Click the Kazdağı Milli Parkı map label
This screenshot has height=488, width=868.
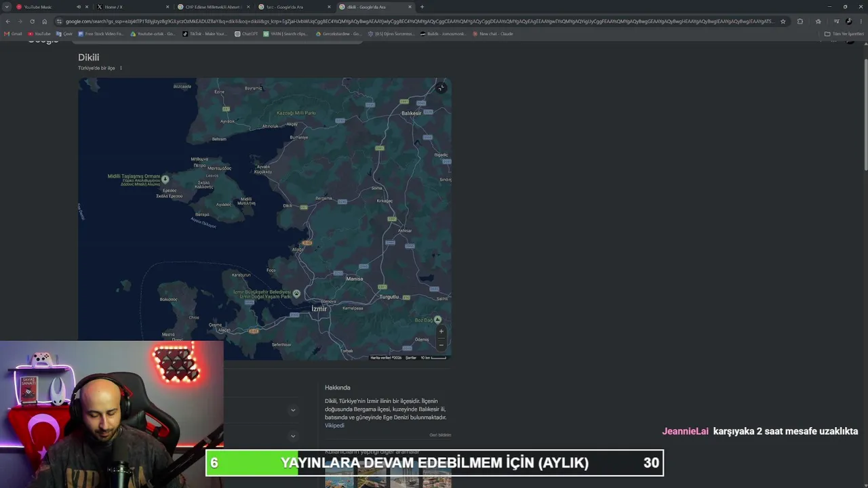296,113
